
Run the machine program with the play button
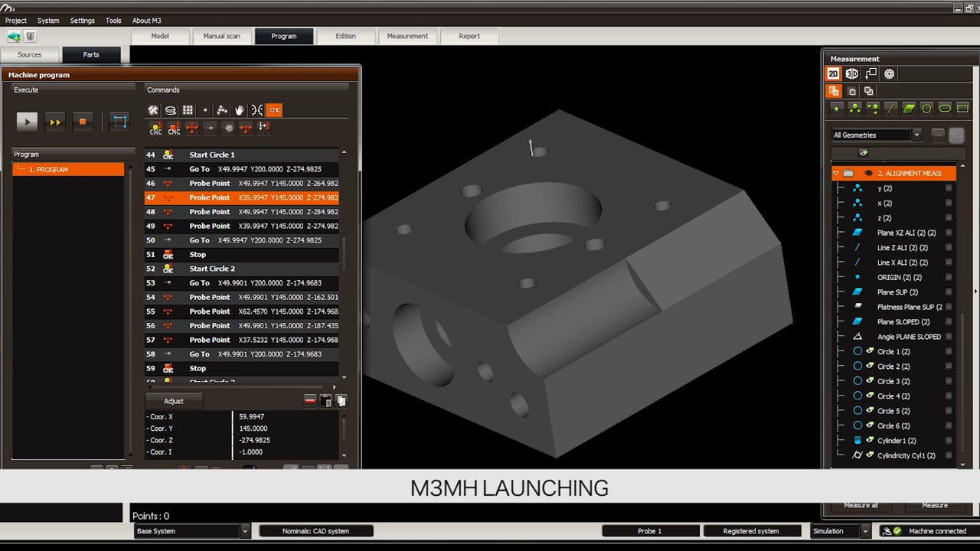[27, 121]
